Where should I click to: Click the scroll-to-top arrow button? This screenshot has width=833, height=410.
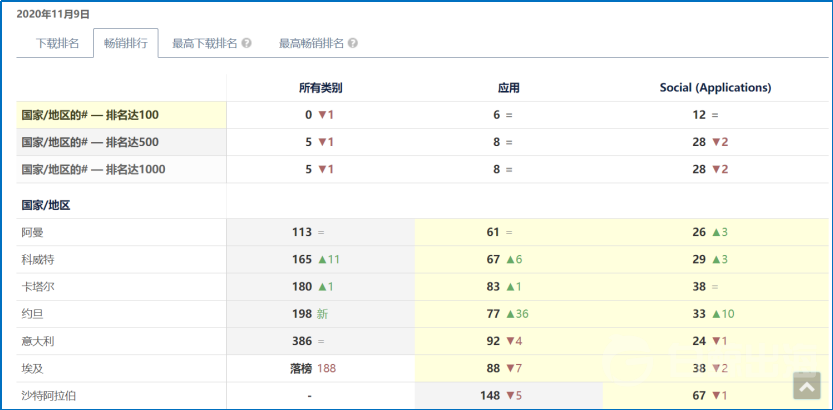click(807, 385)
